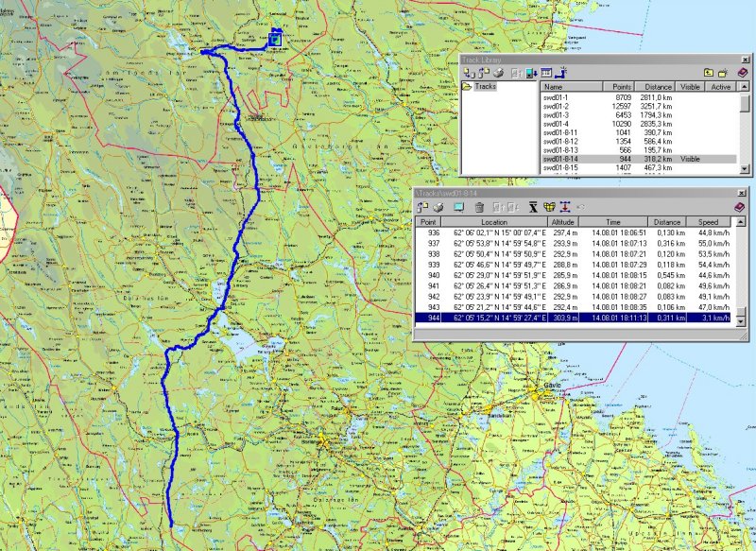Click the Active column header in Track Library
This screenshot has height=551, width=756.
(x=720, y=86)
